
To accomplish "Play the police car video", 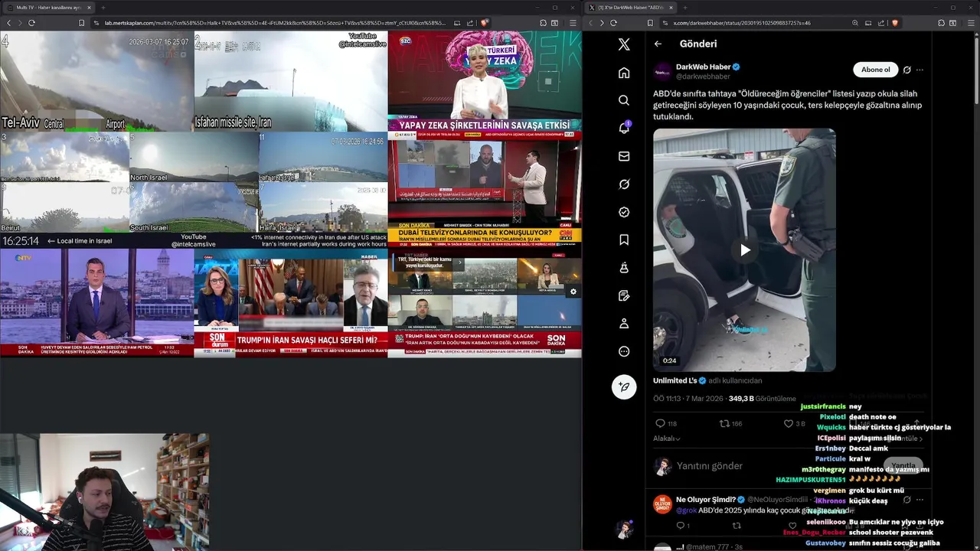I will (744, 249).
